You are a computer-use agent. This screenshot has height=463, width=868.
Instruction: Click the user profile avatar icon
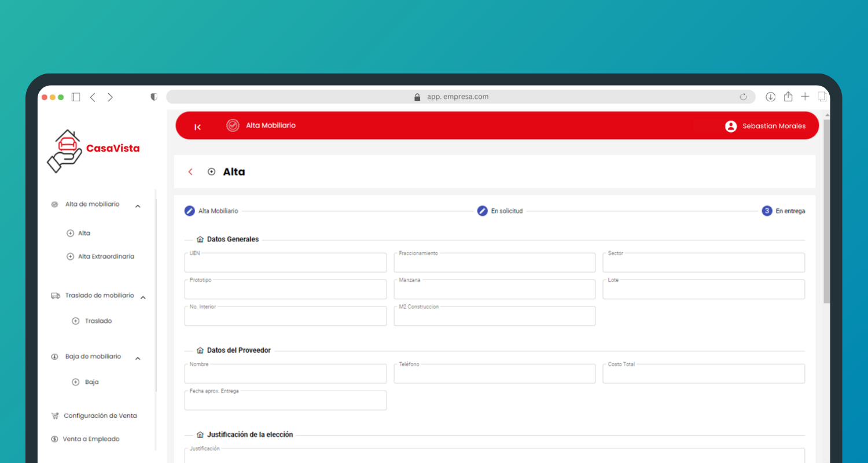pyautogui.click(x=730, y=126)
